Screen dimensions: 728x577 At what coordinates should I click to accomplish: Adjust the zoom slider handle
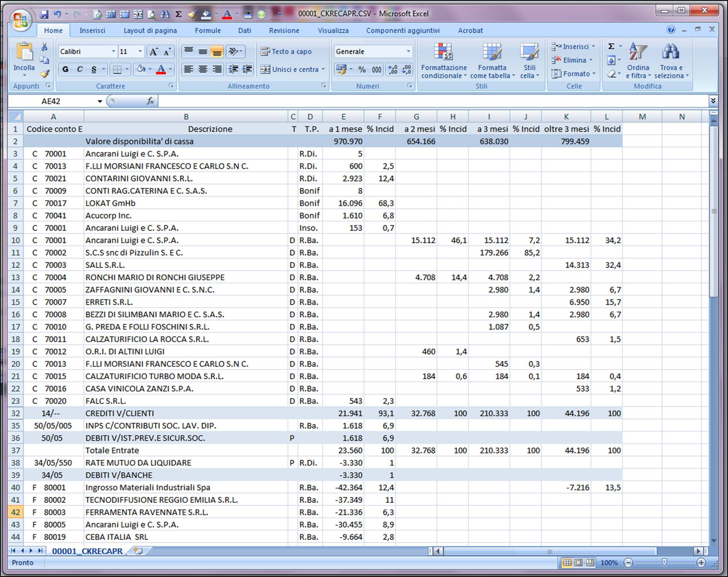tap(664, 562)
